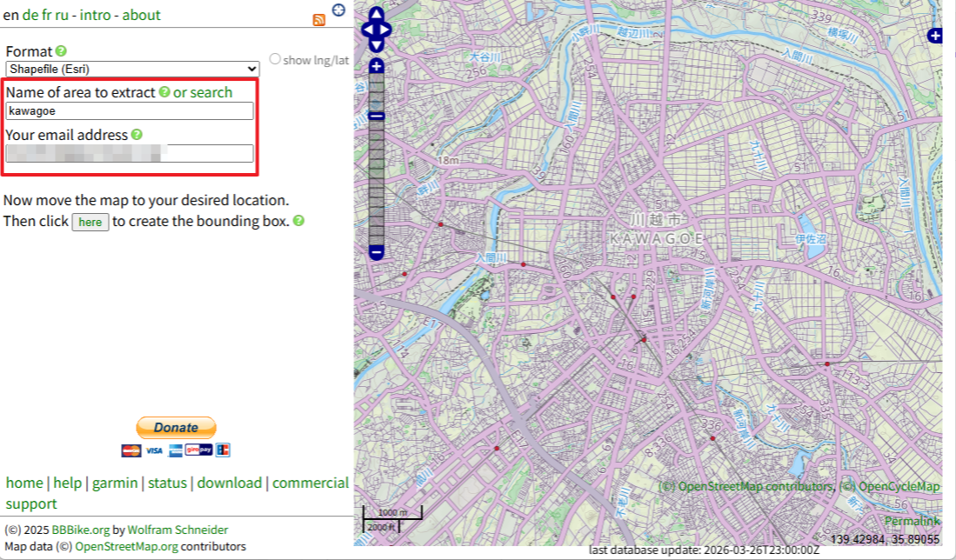956x560 pixels.
Task: Switch language to German (de)
Action: (30, 15)
